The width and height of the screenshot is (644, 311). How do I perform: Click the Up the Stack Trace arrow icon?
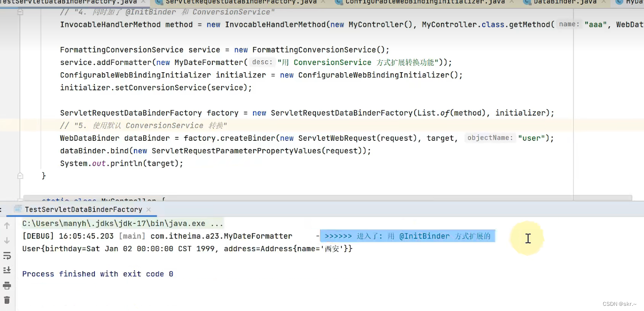point(7,225)
